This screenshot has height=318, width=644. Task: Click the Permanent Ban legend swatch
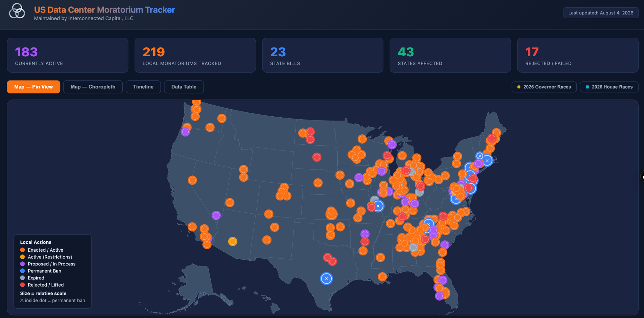[23, 271]
